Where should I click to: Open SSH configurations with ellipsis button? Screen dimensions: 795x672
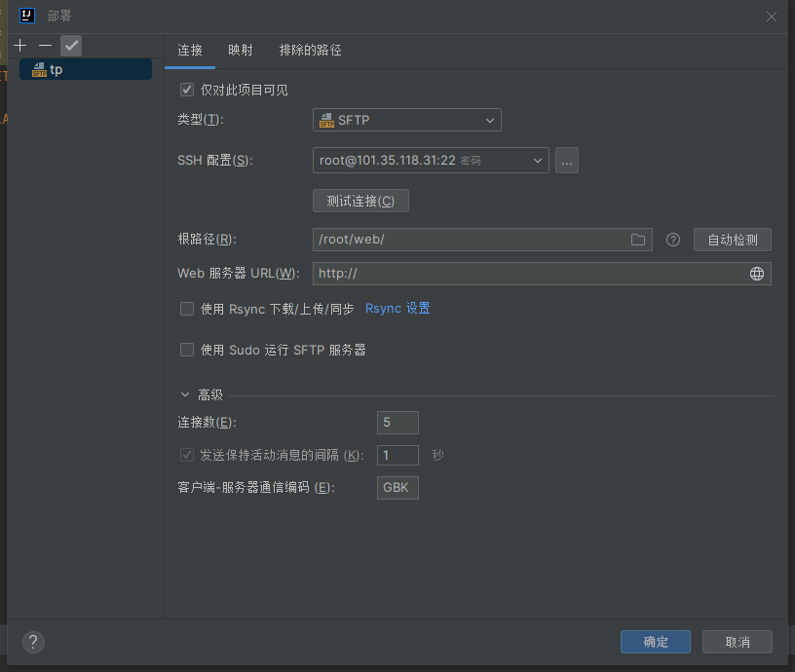[567, 161]
